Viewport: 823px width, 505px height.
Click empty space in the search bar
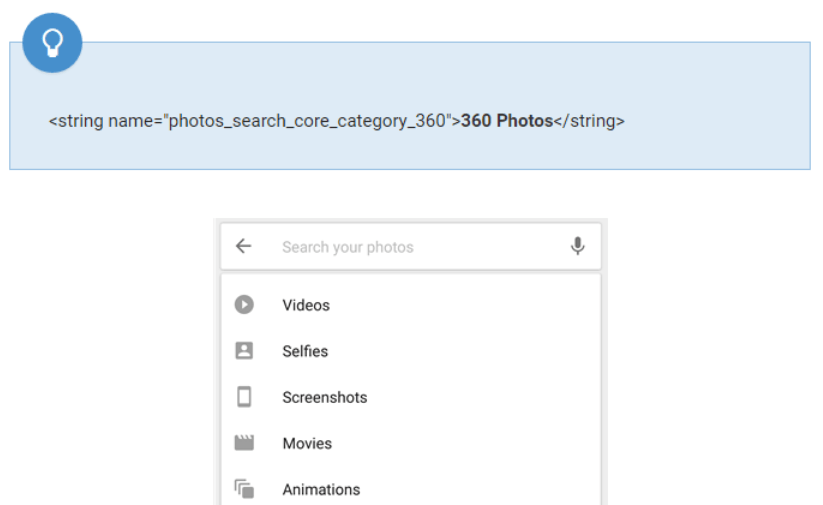(x=490, y=247)
